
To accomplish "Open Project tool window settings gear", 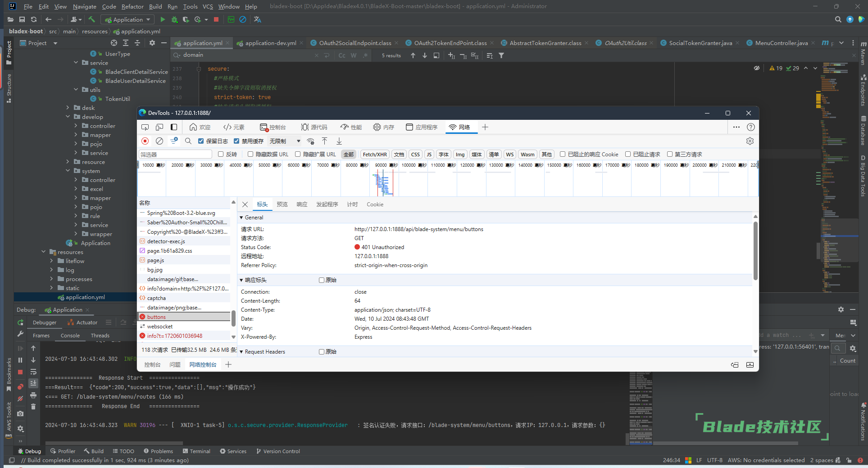I will (x=152, y=43).
